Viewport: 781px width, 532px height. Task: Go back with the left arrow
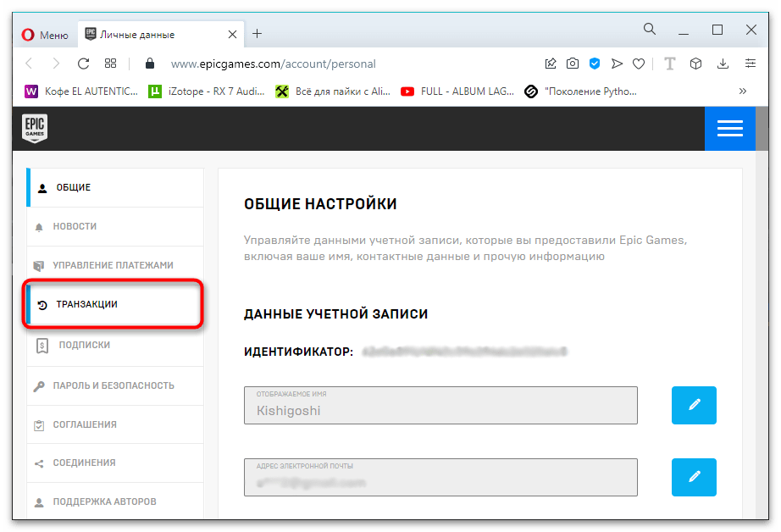[x=29, y=64]
